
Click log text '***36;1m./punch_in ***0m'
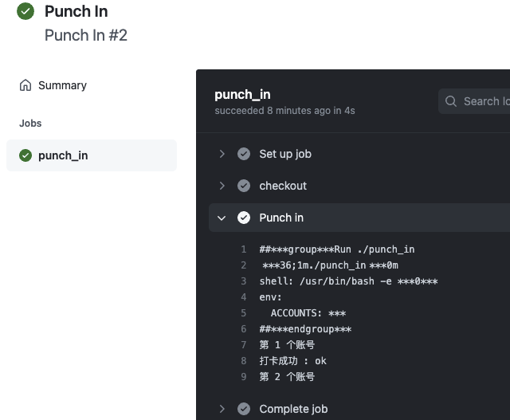[330, 265]
